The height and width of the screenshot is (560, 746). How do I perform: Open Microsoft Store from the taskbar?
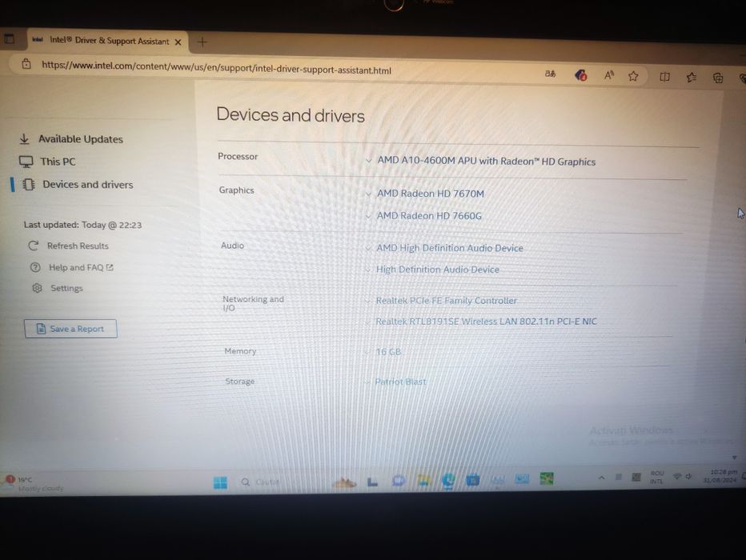472,480
